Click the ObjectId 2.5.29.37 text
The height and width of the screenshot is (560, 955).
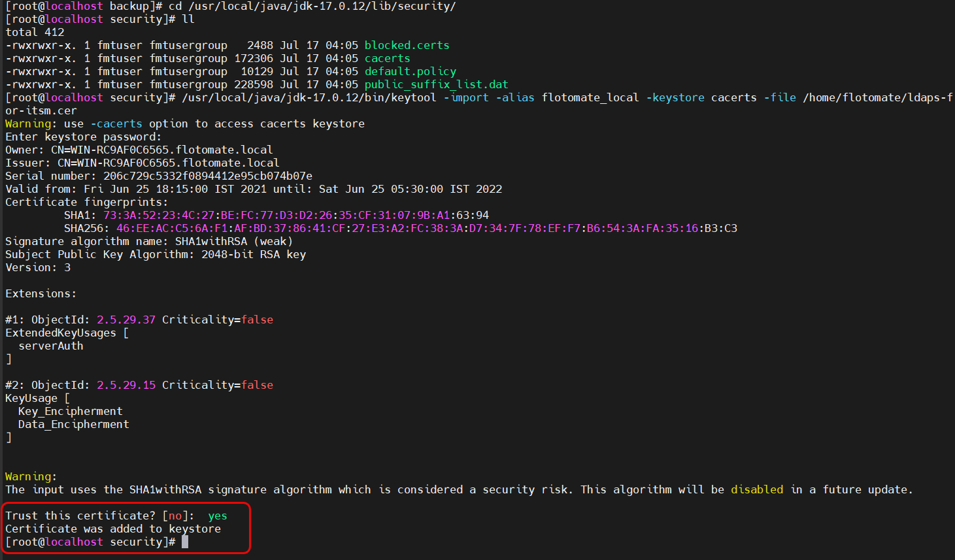[x=126, y=320]
